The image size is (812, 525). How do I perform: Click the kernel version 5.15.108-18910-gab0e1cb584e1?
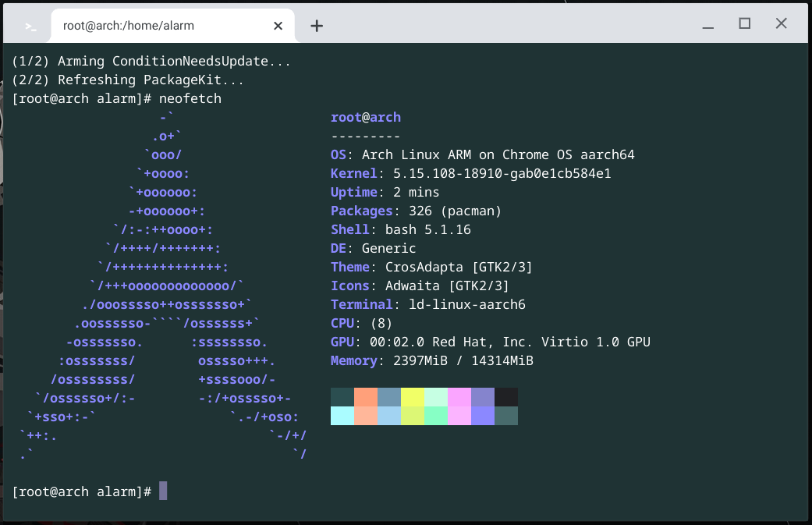pos(502,173)
